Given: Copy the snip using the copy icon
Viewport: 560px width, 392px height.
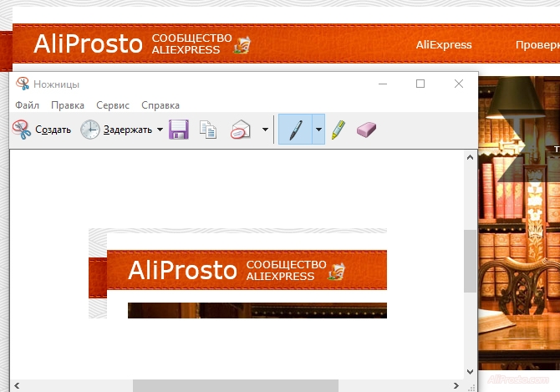Looking at the screenshot, I should [208, 130].
